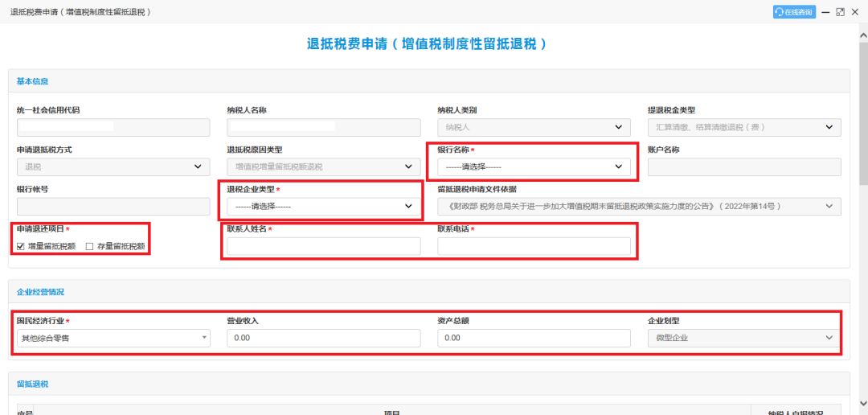Focus the 联系电话 input field
This screenshot has width=868, height=415.
[x=534, y=247]
